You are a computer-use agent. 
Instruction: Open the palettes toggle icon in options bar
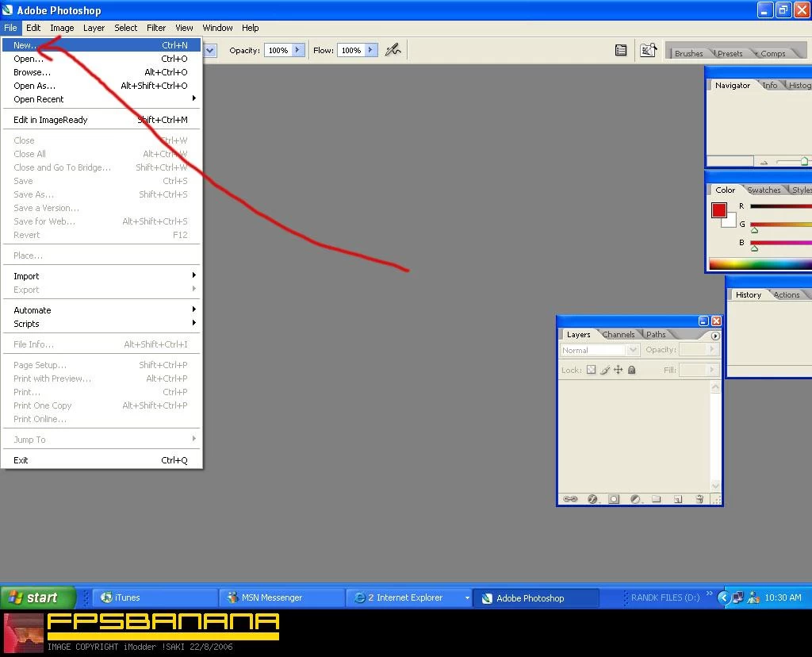(x=620, y=50)
